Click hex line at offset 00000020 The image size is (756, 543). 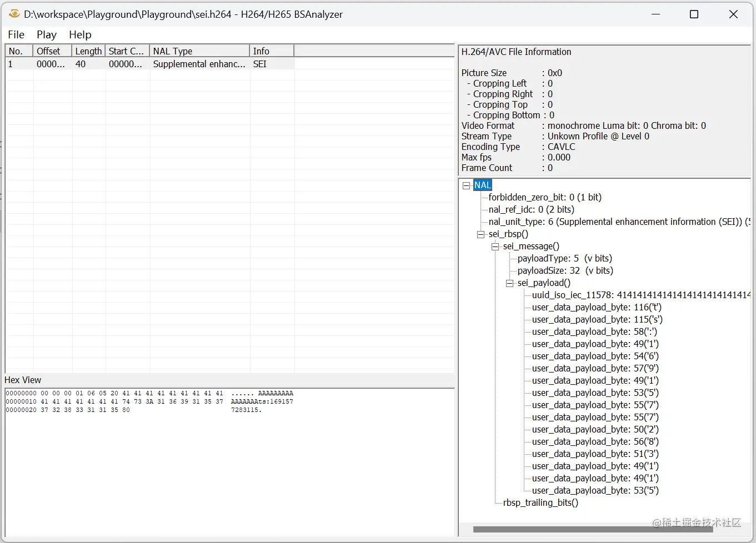coord(133,410)
